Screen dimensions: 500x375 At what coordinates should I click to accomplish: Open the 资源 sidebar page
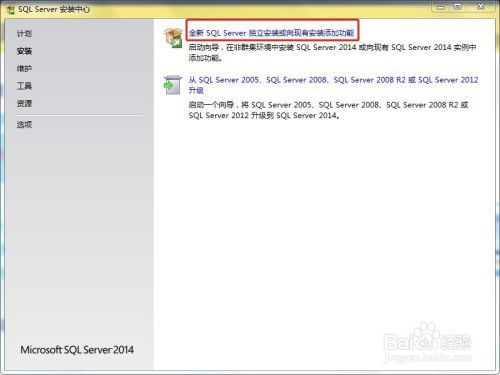[24, 104]
